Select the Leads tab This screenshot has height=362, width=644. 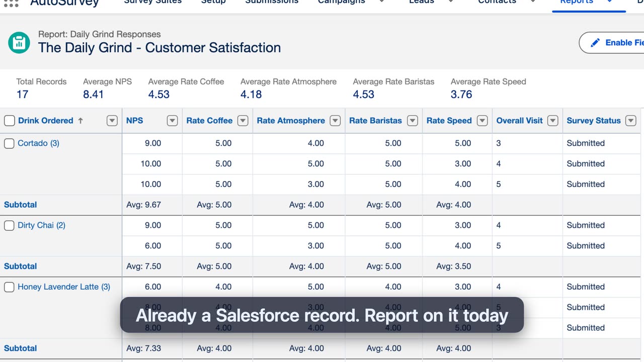pos(422,2)
